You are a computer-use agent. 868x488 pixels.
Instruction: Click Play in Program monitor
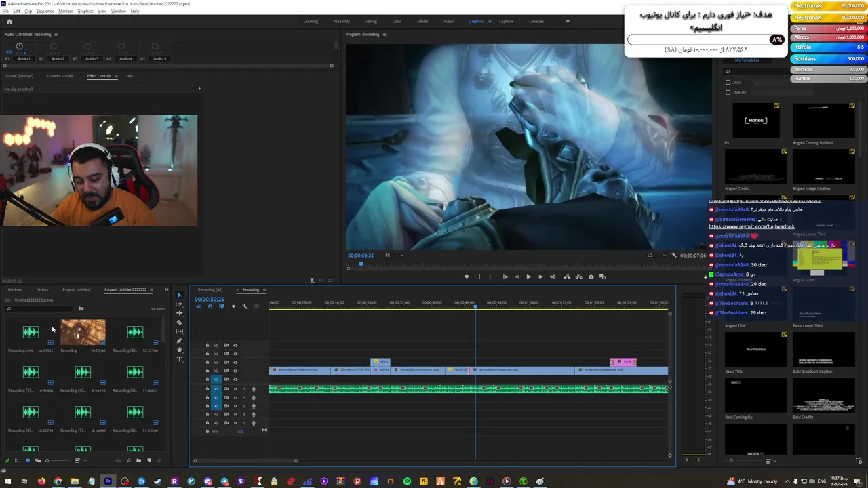point(528,277)
